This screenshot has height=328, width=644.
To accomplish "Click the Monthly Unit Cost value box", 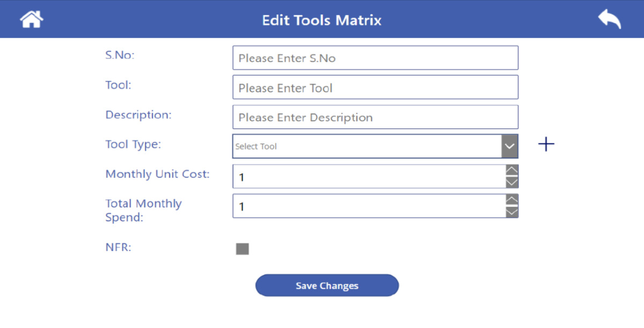I will [370, 176].
